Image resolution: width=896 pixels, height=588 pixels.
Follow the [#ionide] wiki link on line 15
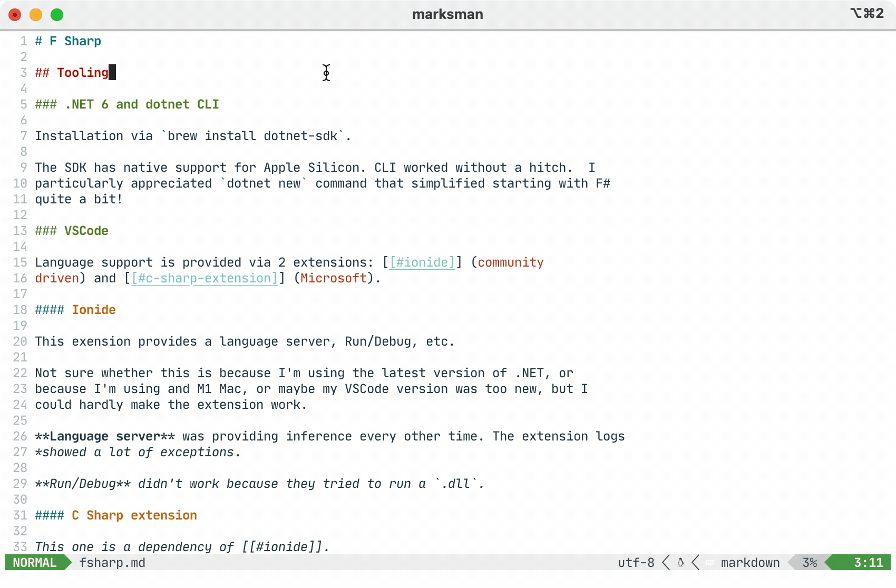click(422, 262)
